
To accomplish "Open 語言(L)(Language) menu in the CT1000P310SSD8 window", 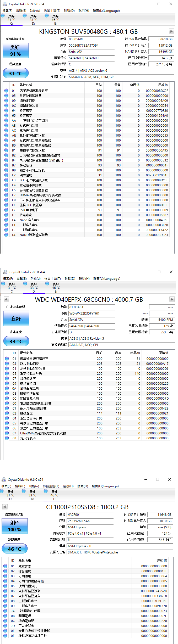I will [105, 486].
